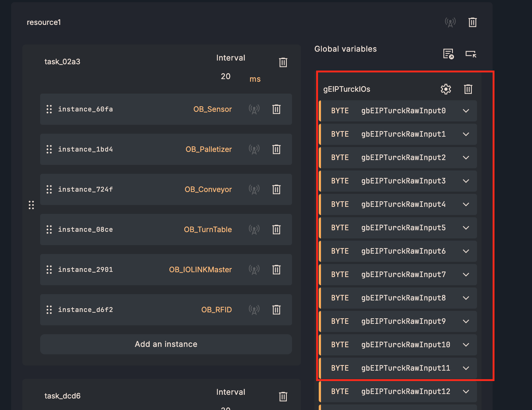Select the task_dcd6 task name
Screen dimensions: 532x410
click(62, 396)
